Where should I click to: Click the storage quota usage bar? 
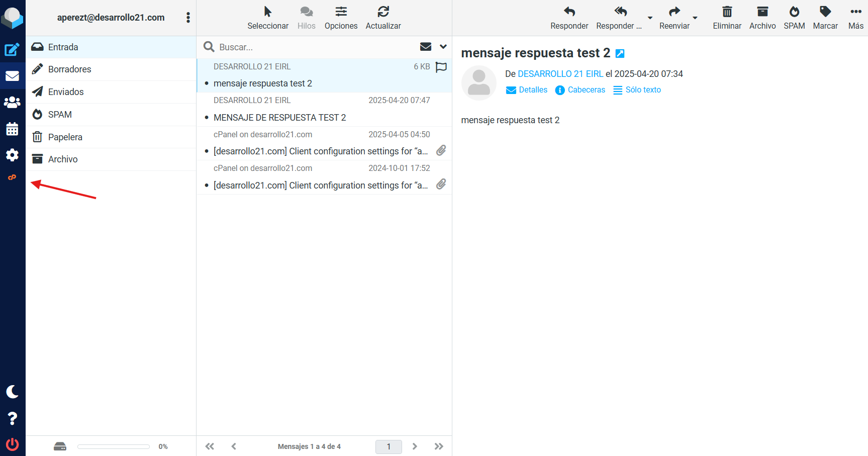pyautogui.click(x=114, y=446)
